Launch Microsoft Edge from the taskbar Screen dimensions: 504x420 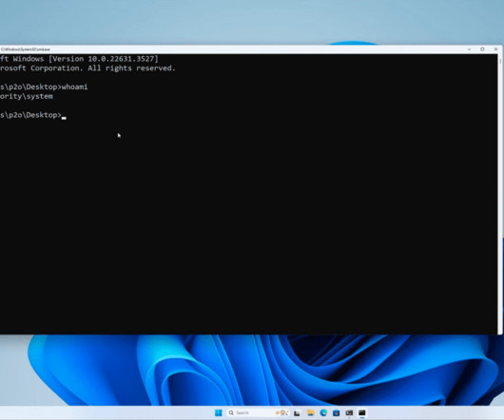[323, 413]
